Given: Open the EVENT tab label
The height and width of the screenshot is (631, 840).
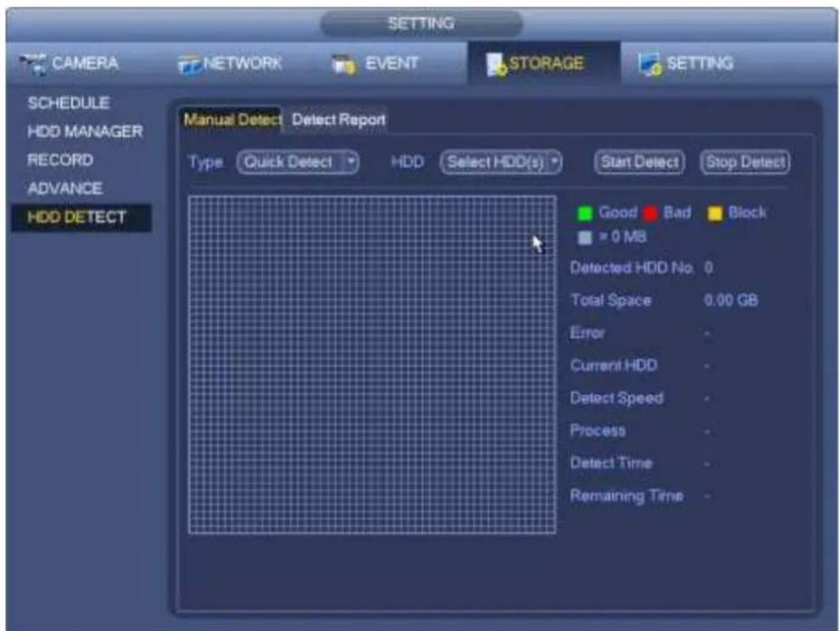Looking at the screenshot, I should pyautogui.click(x=392, y=63).
